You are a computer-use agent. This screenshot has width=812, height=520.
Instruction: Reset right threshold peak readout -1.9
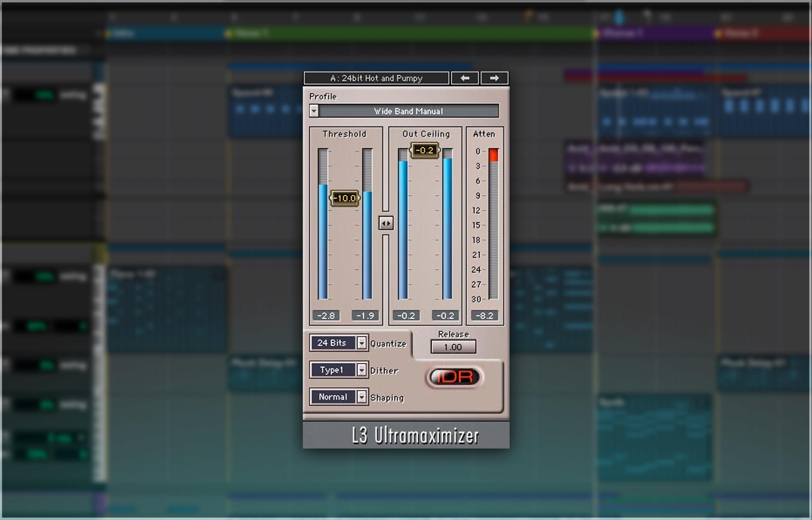[365, 315]
